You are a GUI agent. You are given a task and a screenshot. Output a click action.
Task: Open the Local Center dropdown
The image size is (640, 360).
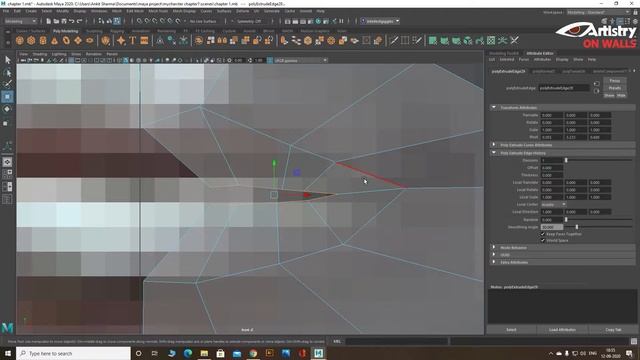(x=553, y=204)
